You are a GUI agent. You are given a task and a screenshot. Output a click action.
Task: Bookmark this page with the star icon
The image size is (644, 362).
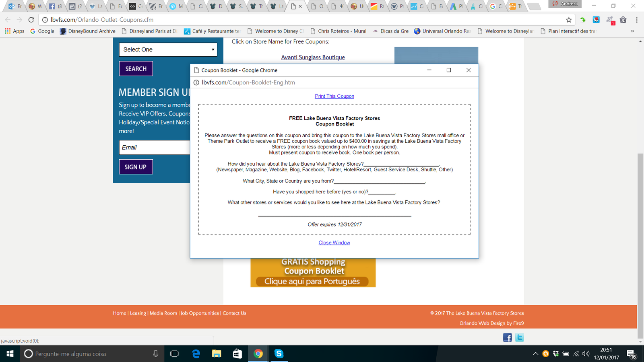(569, 20)
